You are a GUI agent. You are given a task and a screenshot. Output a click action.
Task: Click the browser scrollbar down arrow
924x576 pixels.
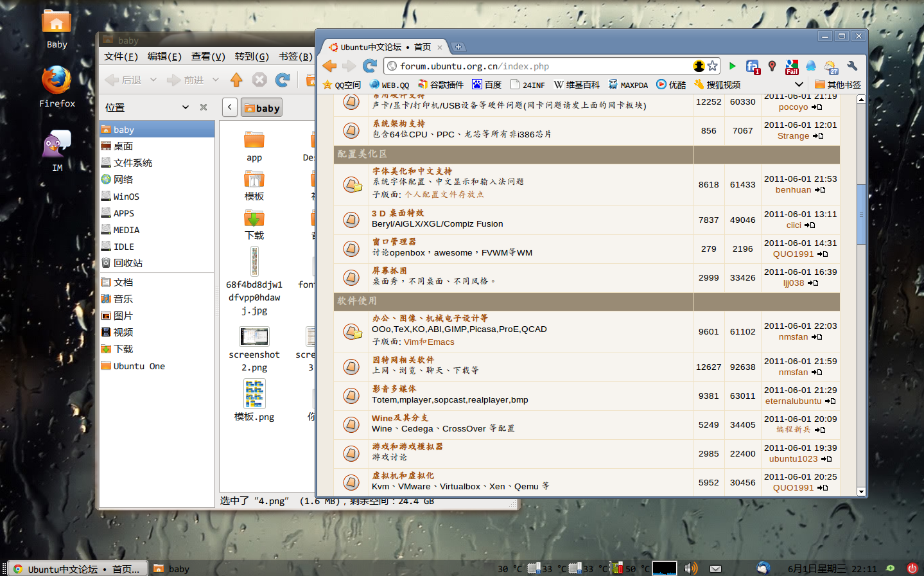point(861,491)
